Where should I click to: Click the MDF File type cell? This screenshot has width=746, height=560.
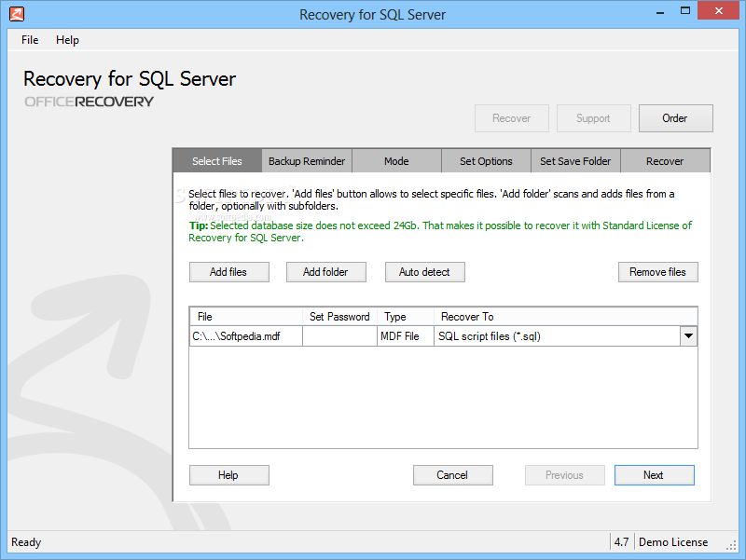406,336
